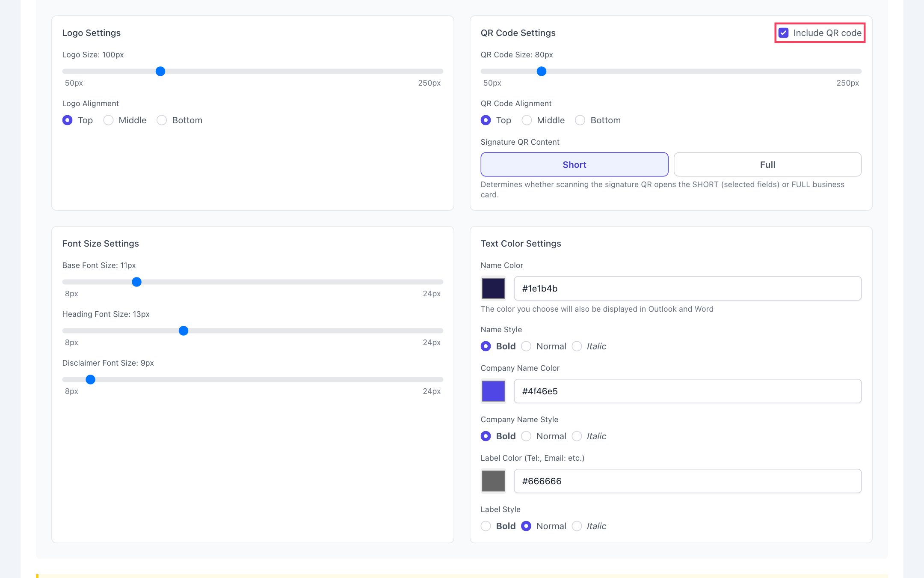Click the Heading Font Size slider handle

point(184,331)
